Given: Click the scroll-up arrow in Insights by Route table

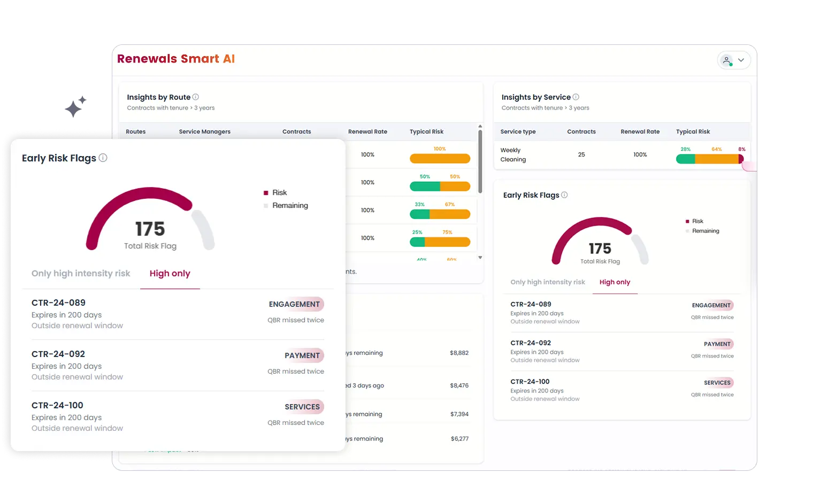Looking at the screenshot, I should [x=480, y=127].
